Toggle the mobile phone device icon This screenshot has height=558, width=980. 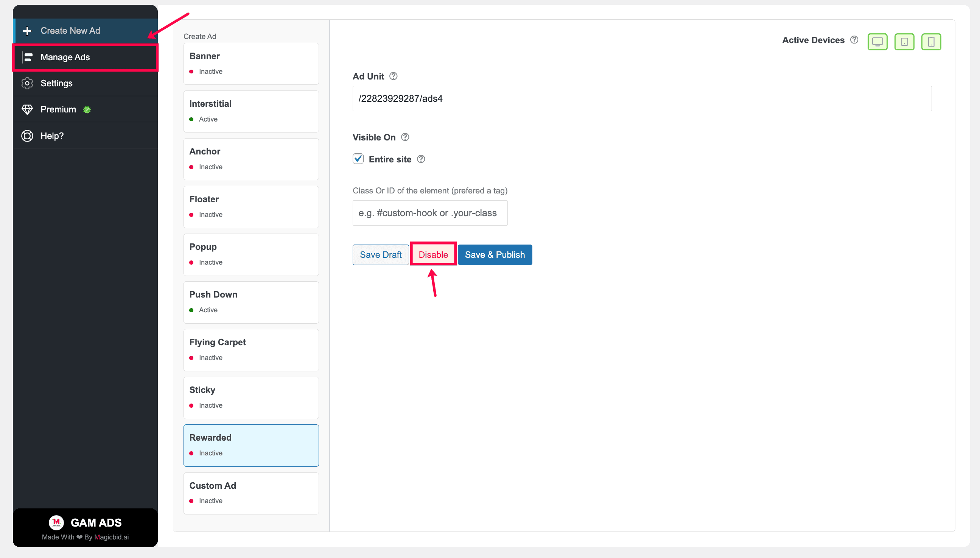[931, 41]
